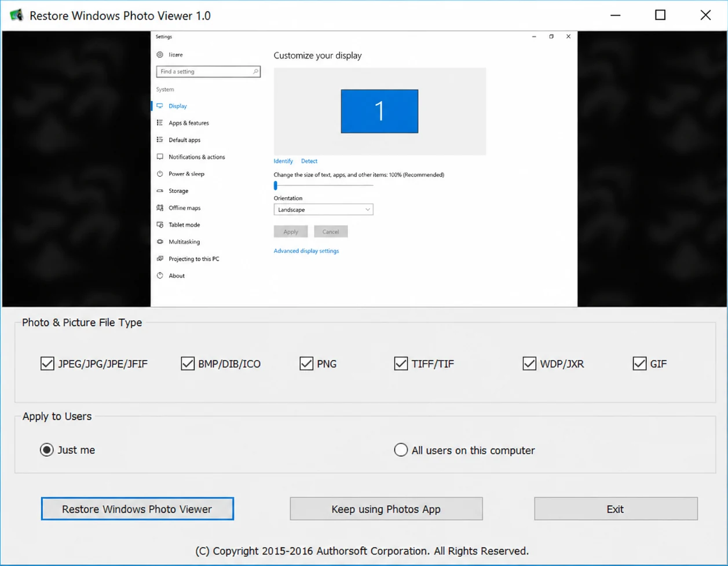Click the blue monitor 1 display box

click(379, 111)
